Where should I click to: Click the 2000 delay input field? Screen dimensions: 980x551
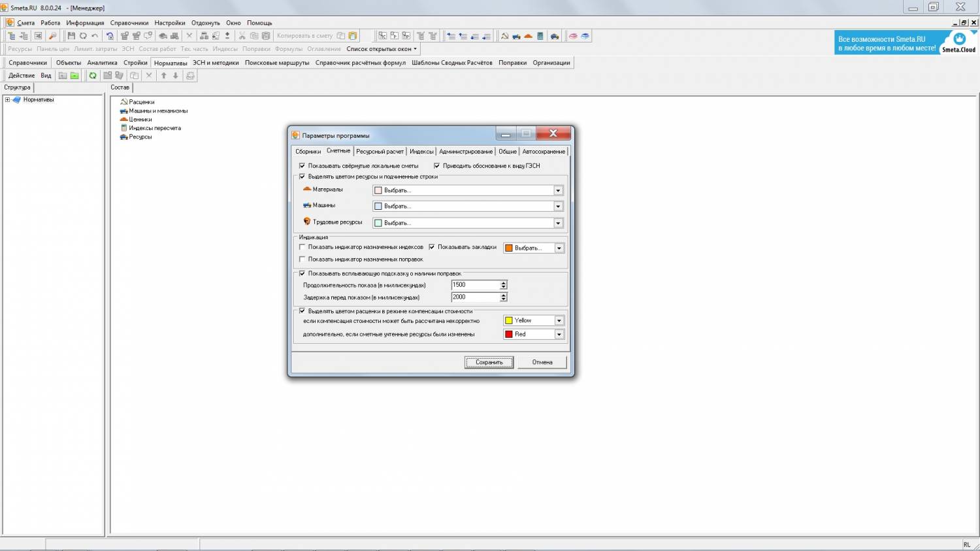[x=476, y=297]
